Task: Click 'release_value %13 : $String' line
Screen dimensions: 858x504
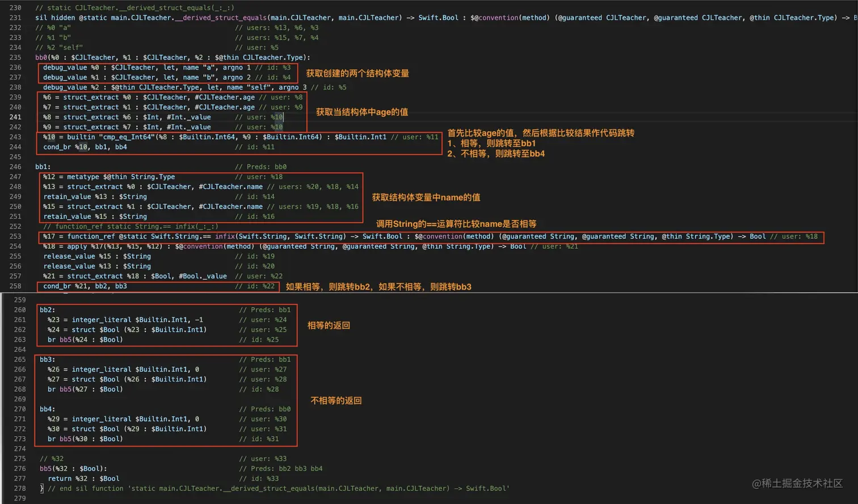Action: pos(159,266)
